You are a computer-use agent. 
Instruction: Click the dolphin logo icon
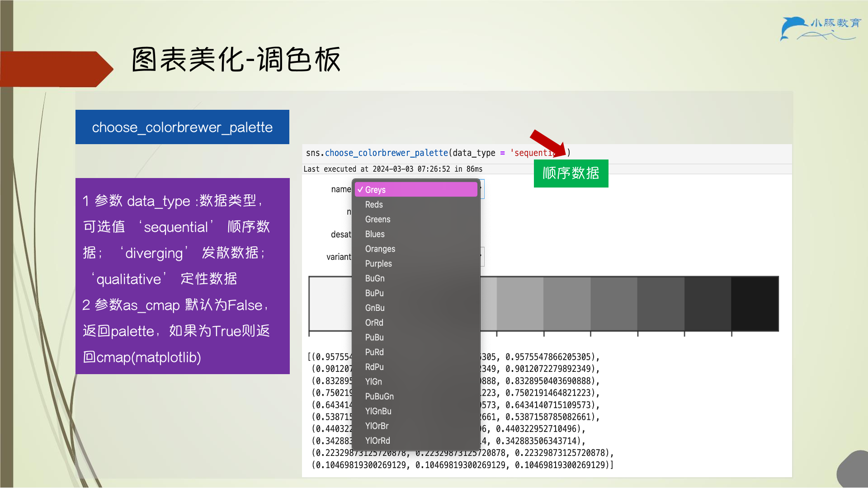(793, 28)
